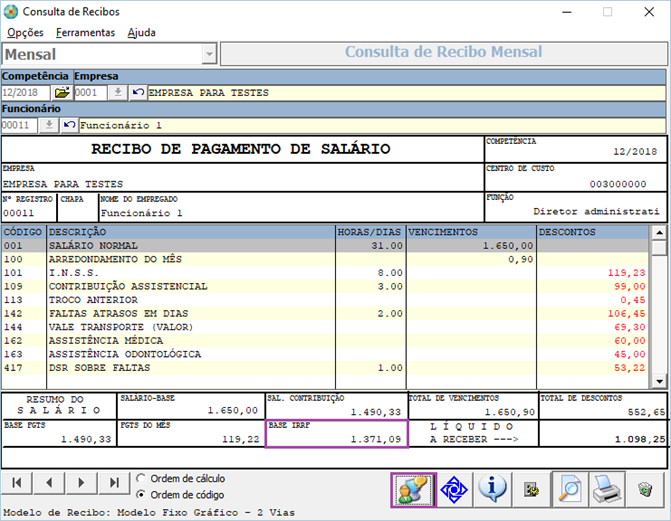Open the Ajuda menu

pos(141,33)
